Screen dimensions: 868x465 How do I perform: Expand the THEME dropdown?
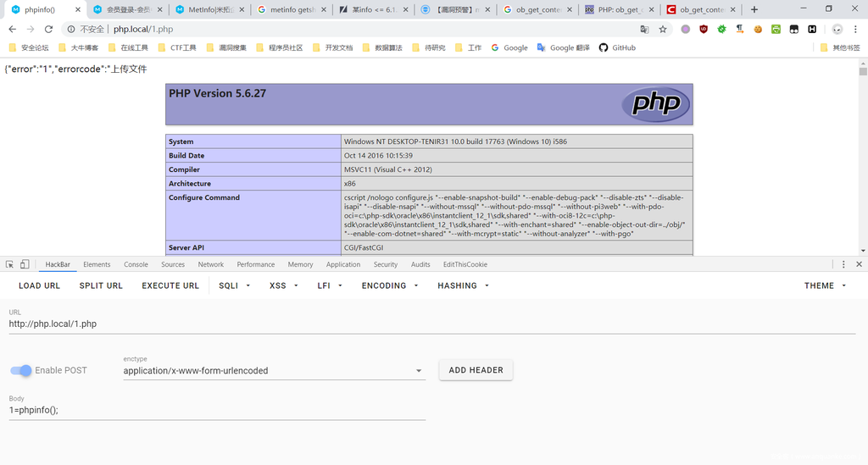click(825, 285)
